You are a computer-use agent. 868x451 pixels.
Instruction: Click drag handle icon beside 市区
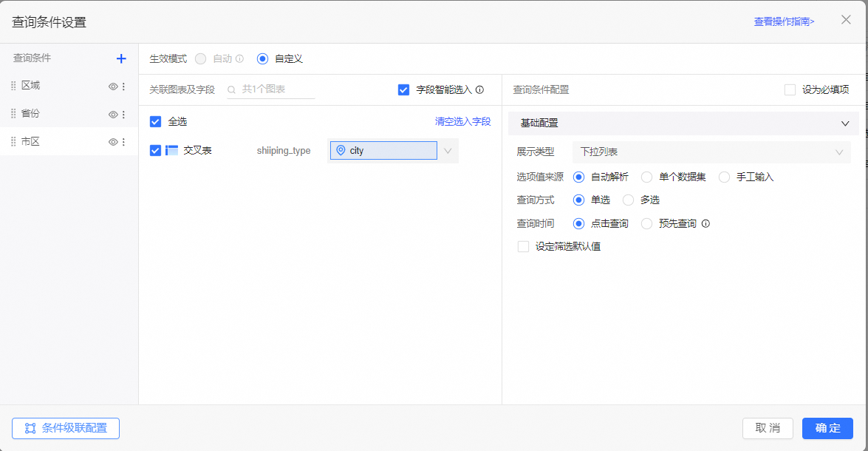tap(13, 142)
